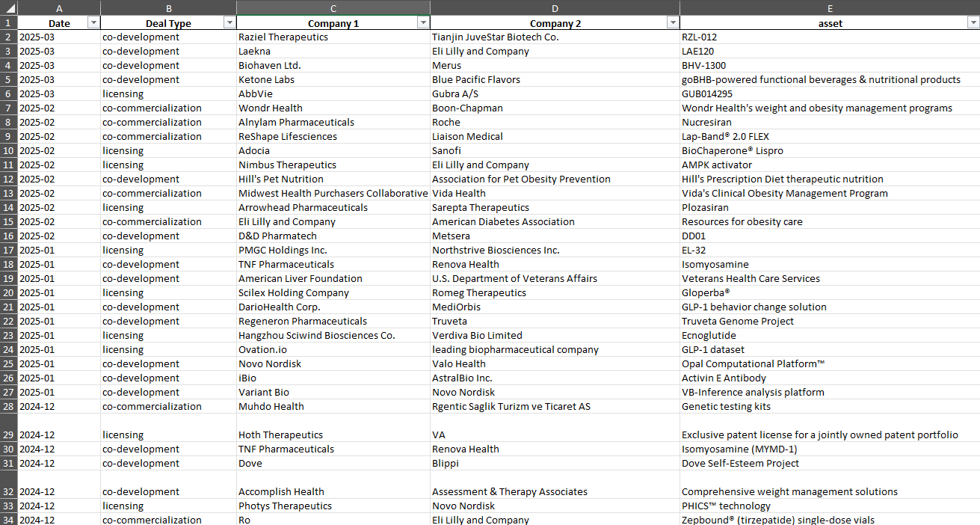Viewport: 980px width, 525px height.
Task: Click the Truveta Genome Project cell
Action: pos(830,322)
